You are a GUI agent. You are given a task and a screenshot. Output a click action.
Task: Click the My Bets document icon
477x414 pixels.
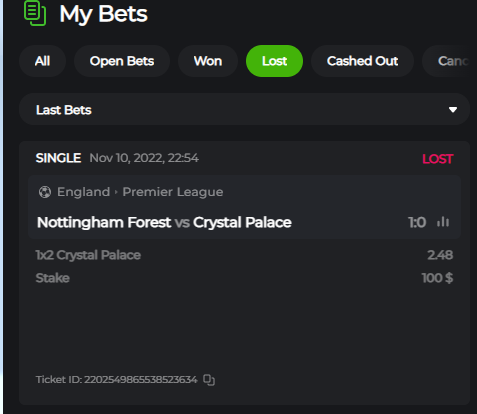[x=35, y=13]
